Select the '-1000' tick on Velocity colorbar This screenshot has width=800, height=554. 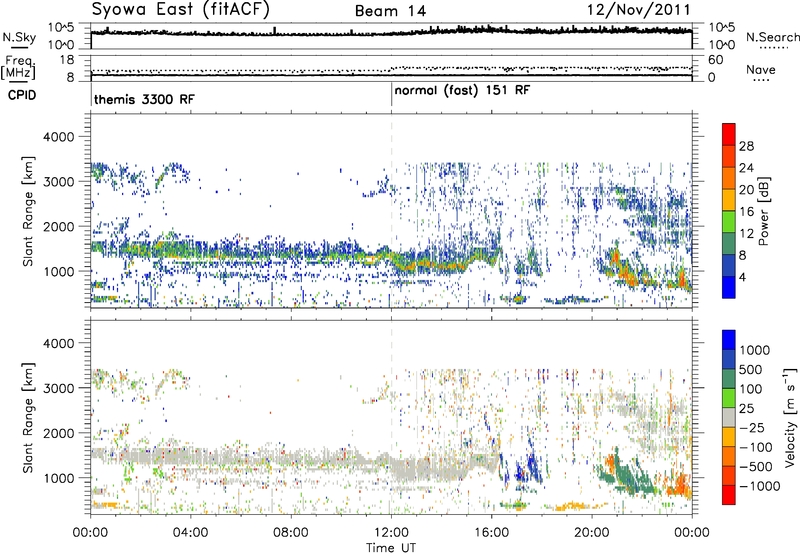click(759, 486)
